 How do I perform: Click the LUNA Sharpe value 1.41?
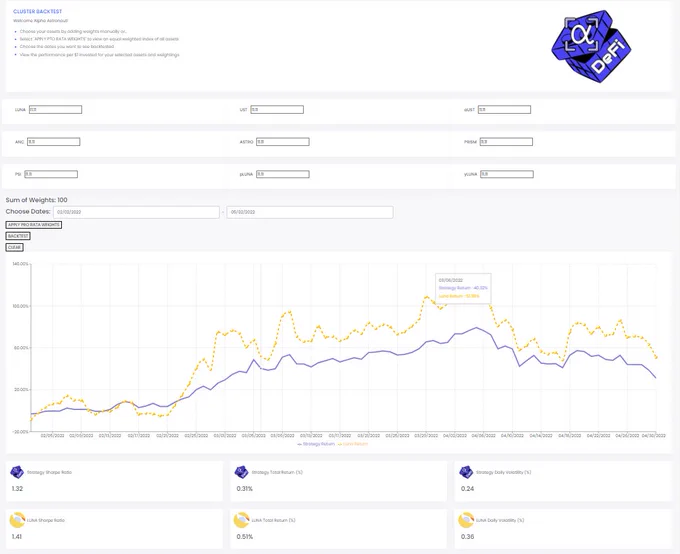[16, 537]
